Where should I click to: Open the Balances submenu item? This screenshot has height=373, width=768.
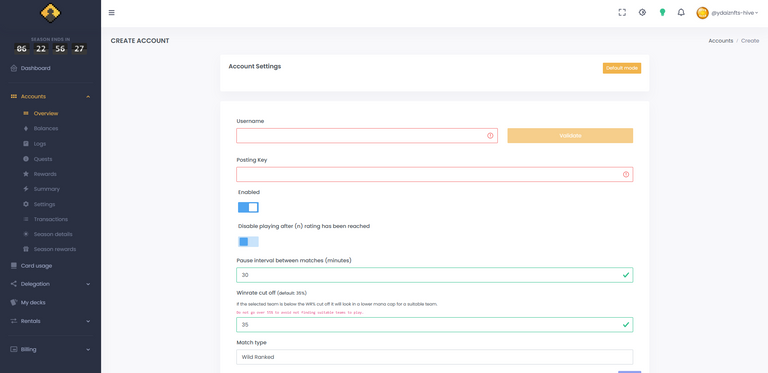click(46, 128)
